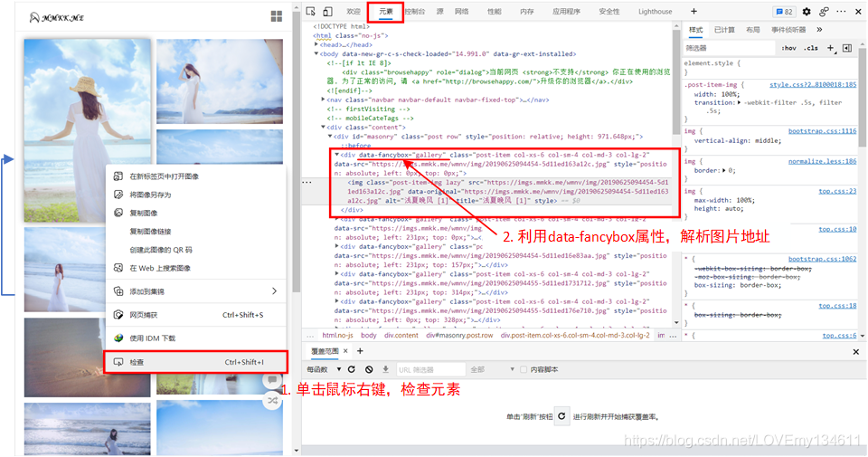
Task: Add a drawer tab with the plus icon
Action: pos(360,350)
